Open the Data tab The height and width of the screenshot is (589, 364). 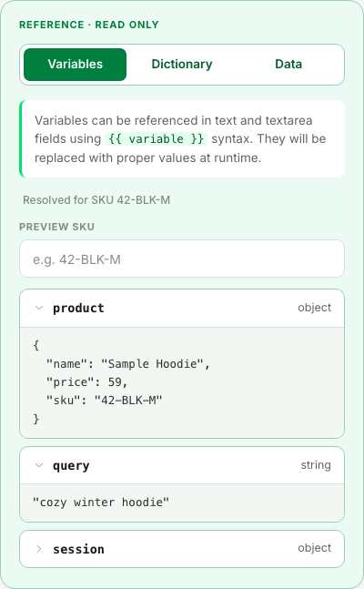pyautogui.click(x=288, y=65)
